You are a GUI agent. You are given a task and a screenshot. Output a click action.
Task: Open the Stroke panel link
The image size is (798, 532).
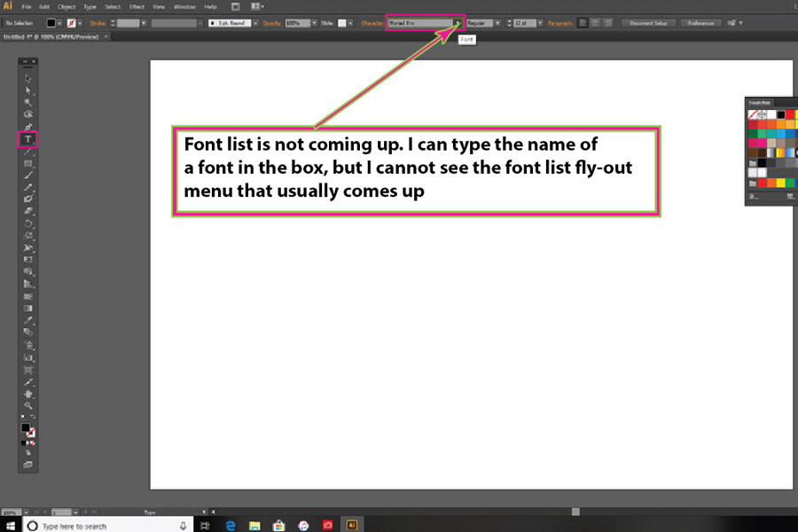click(98, 23)
